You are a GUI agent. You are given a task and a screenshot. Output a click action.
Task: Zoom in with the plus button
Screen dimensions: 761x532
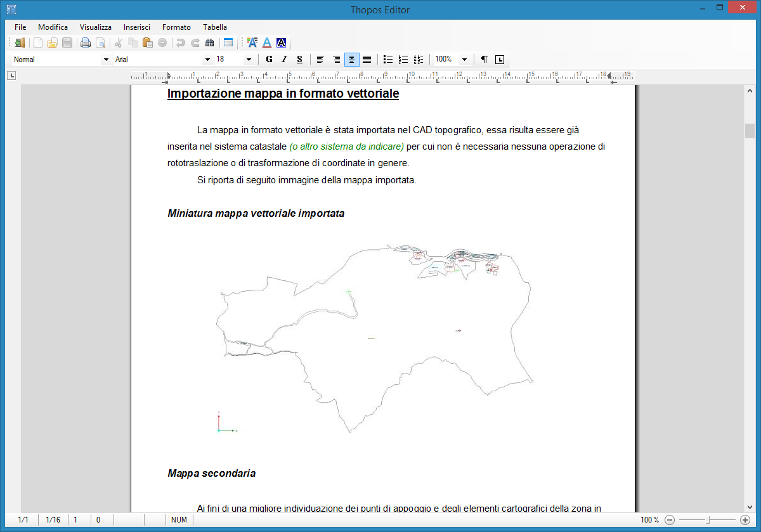pyautogui.click(x=745, y=520)
